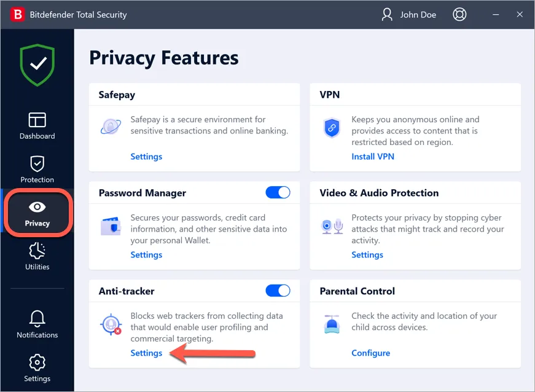This screenshot has width=535, height=392.
Task: Click the green security status shield
Action: click(37, 64)
